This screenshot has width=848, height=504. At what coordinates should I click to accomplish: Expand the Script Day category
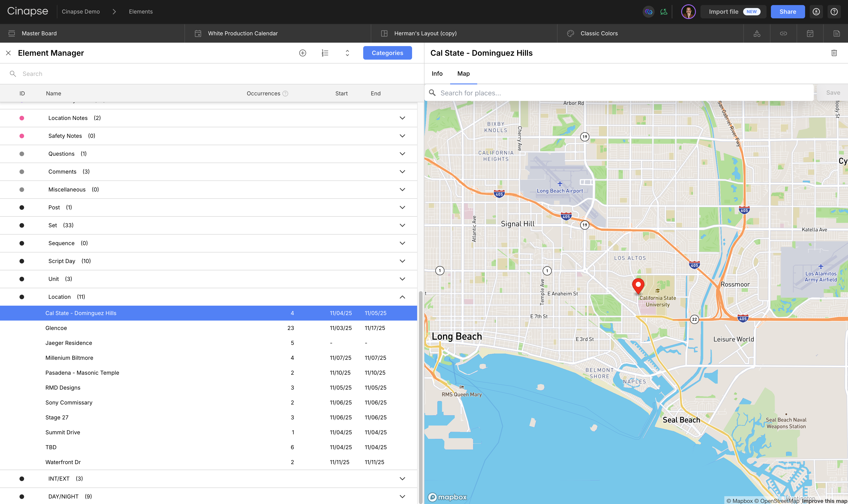(402, 261)
